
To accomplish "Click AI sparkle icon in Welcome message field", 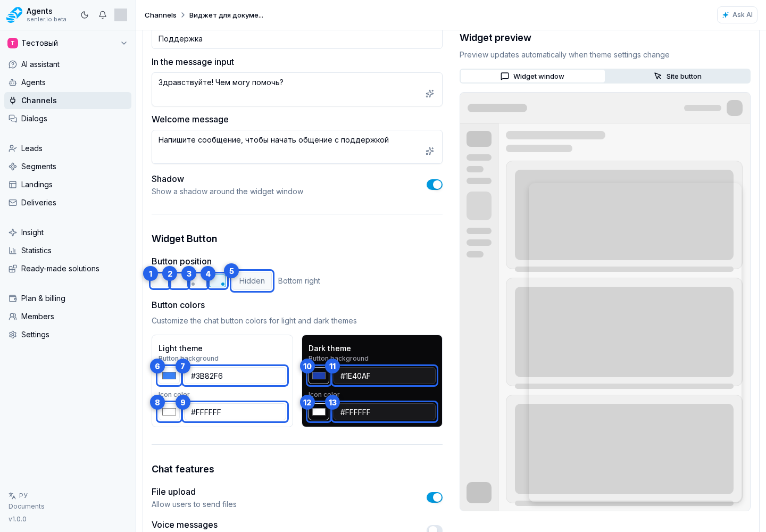I will tap(430, 151).
